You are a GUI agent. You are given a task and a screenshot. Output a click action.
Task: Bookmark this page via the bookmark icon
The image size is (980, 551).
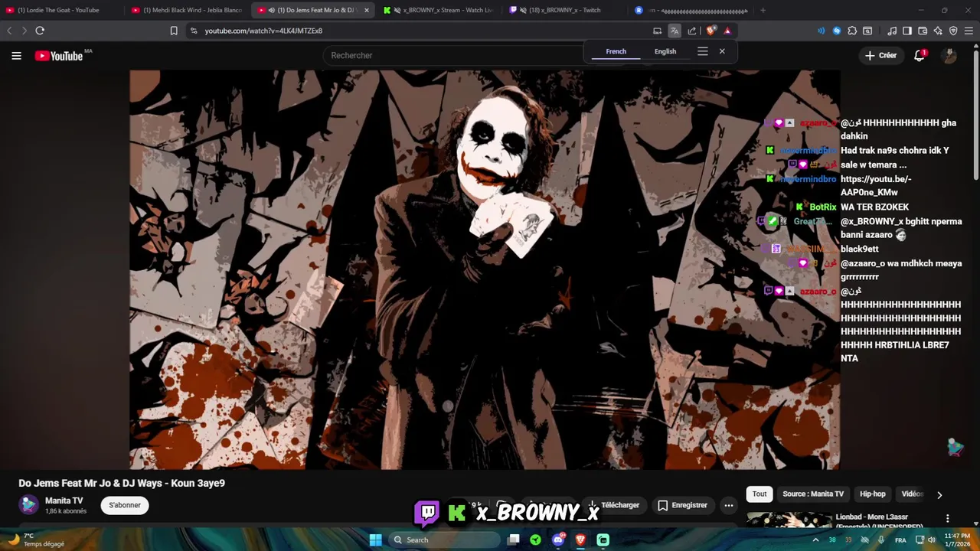pos(174,31)
